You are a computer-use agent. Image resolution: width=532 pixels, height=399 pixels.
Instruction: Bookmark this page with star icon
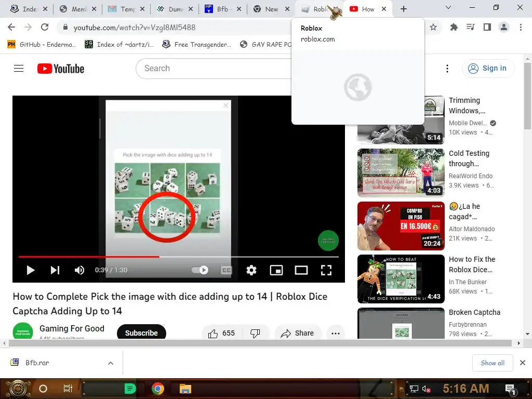pos(433,27)
